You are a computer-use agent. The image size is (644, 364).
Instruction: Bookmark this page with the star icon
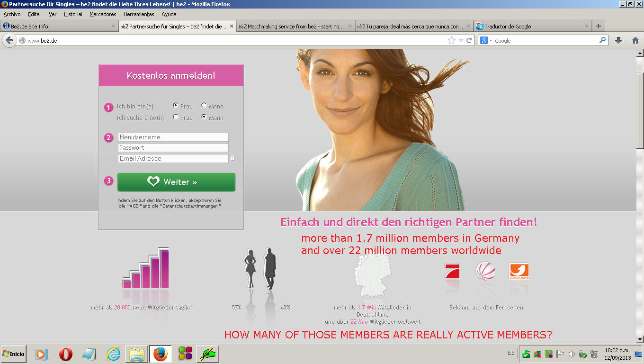click(x=452, y=41)
